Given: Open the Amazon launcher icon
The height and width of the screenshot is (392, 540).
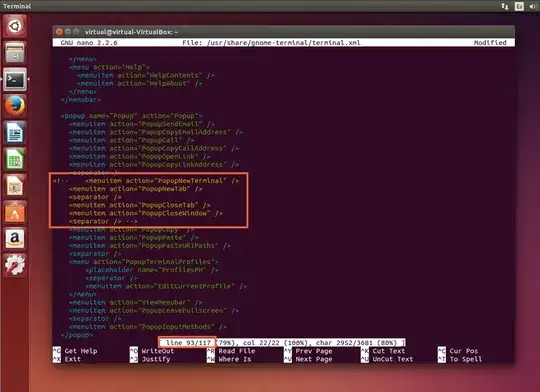Looking at the screenshot, I should 14,239.
